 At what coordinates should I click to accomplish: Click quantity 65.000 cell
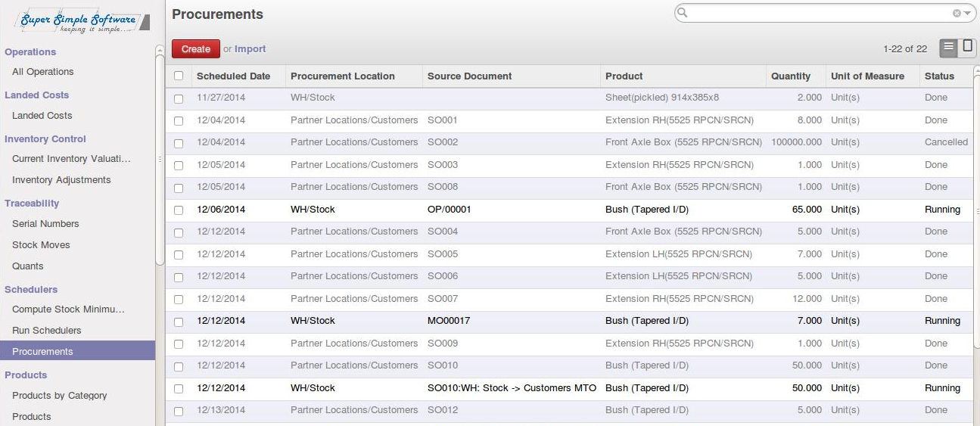coord(807,210)
